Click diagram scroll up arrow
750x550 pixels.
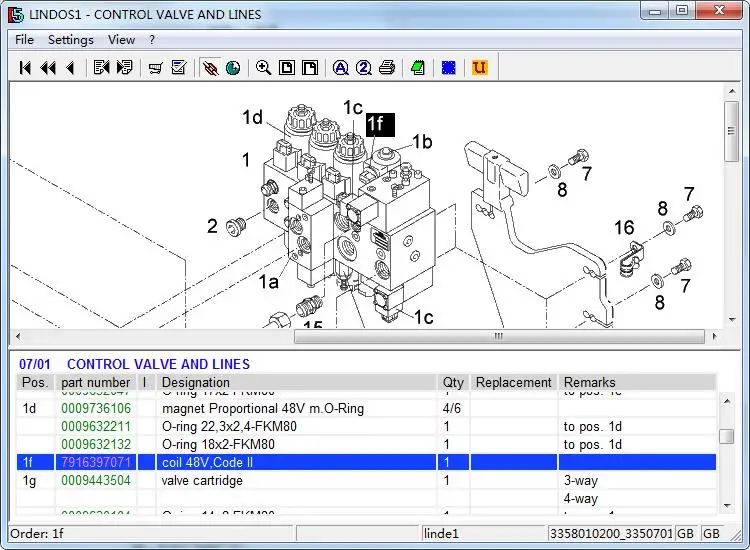(732, 91)
